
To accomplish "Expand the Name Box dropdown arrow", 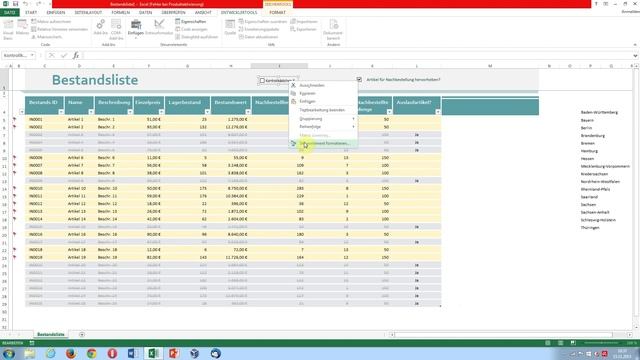I will [32, 56].
